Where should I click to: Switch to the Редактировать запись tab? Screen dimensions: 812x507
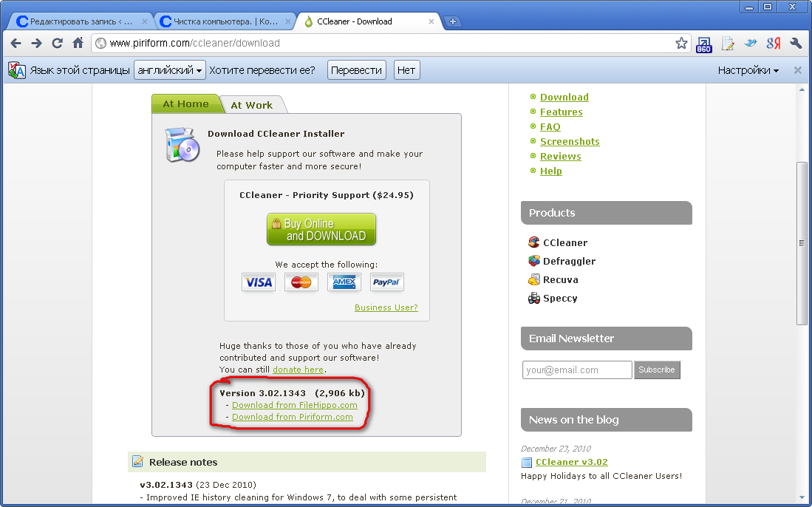tap(81, 21)
